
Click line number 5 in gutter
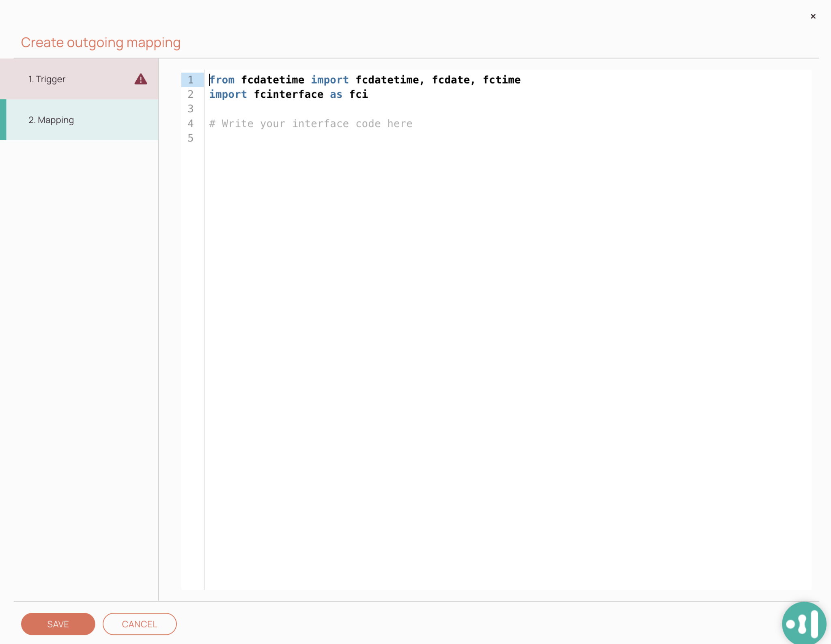(190, 138)
